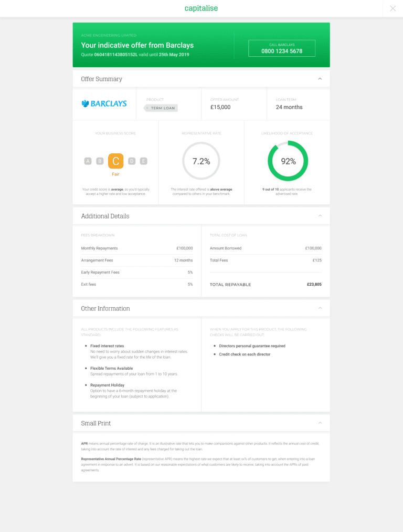Click the £23,805 total repayable value
The image size is (403, 532).
314,284
